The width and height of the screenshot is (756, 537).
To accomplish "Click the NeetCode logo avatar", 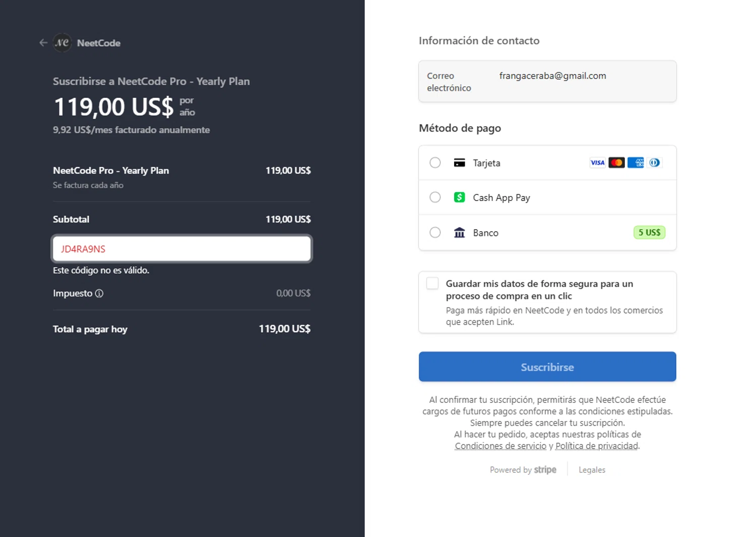I will [62, 43].
